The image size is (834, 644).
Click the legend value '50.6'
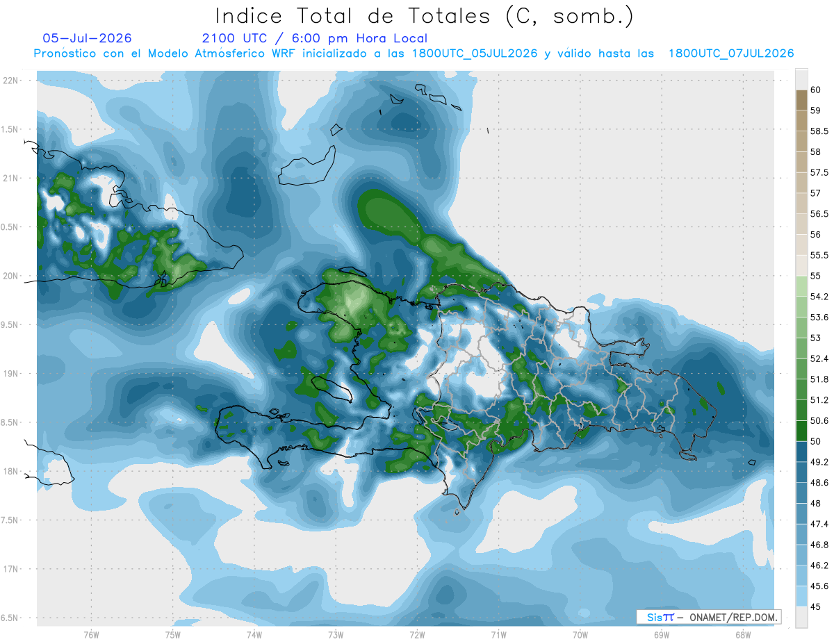point(819,421)
